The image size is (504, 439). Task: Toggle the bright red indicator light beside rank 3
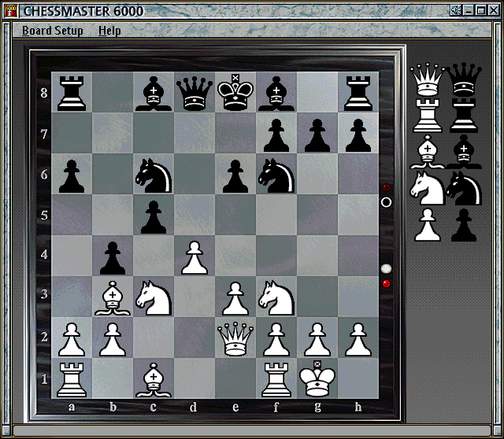386,284
